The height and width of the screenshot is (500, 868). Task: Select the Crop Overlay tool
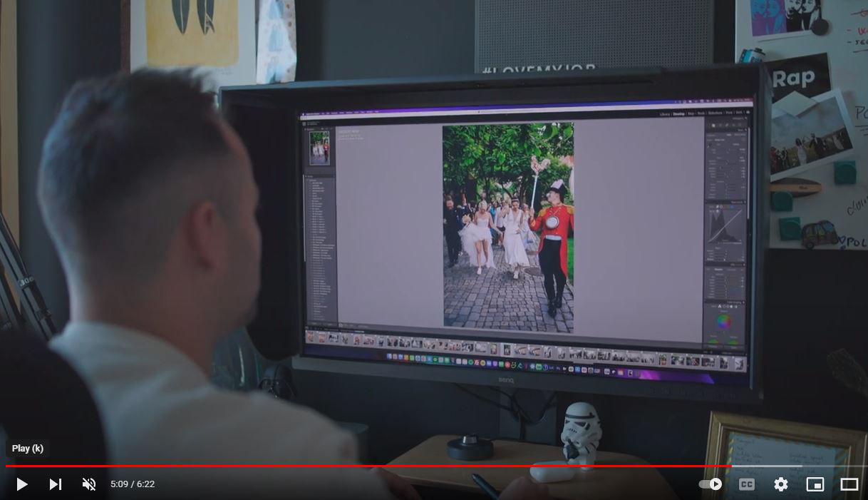[x=713, y=126]
